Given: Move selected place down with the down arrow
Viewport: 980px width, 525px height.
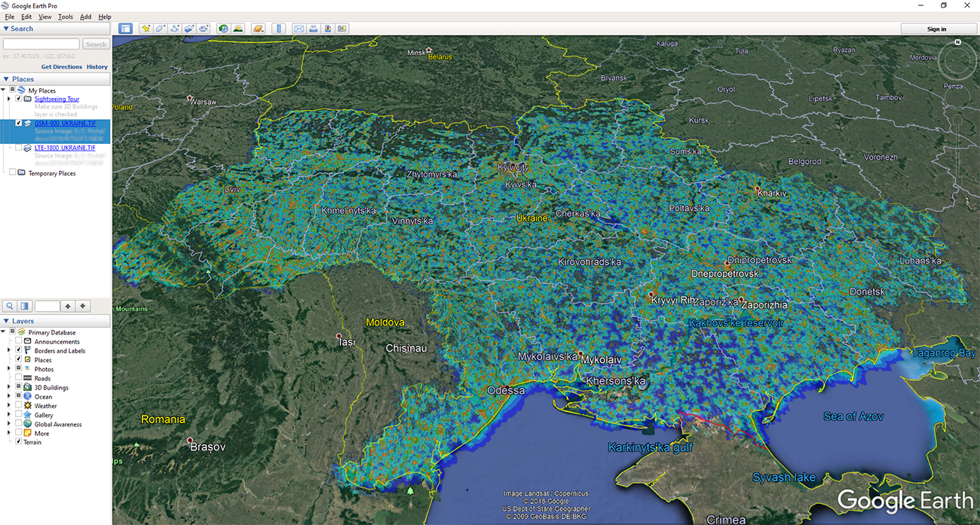Looking at the screenshot, I should (x=83, y=306).
